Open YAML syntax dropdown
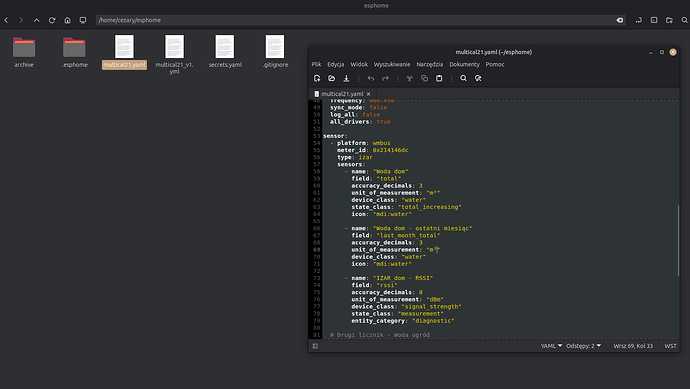The height and width of the screenshot is (389, 690). pos(551,346)
